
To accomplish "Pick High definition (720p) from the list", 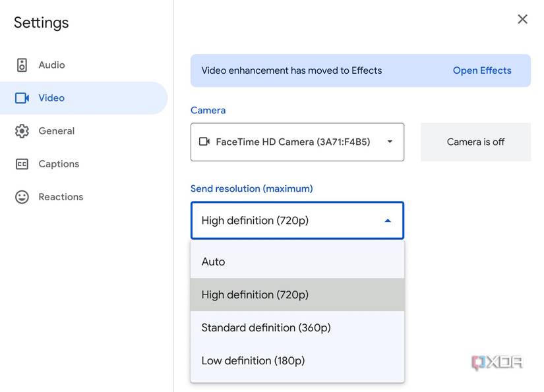I will 297,294.
